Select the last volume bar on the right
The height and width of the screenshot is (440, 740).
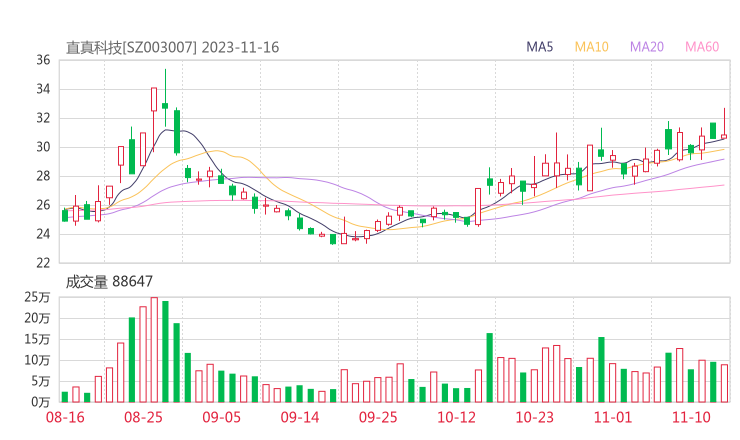click(x=724, y=383)
